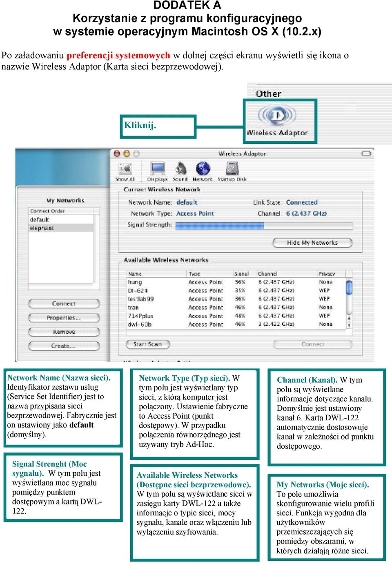The width and height of the screenshot is (392, 564).
Task: Open the Startup Disk icon
Action: pos(232,172)
